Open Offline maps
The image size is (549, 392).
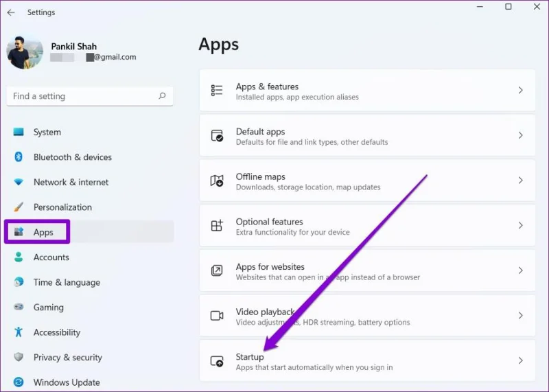[367, 181]
